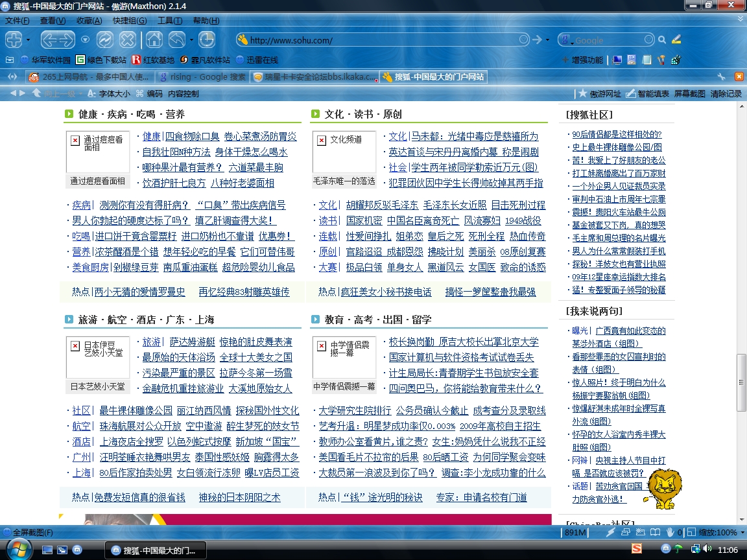Screen dimensions: 747x560
Task: Click the volume speaker tray icon
Action: tap(707, 549)
